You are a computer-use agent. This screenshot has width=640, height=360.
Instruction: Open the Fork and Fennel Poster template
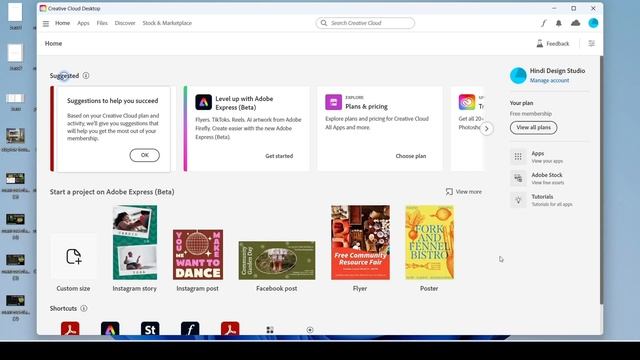click(429, 242)
